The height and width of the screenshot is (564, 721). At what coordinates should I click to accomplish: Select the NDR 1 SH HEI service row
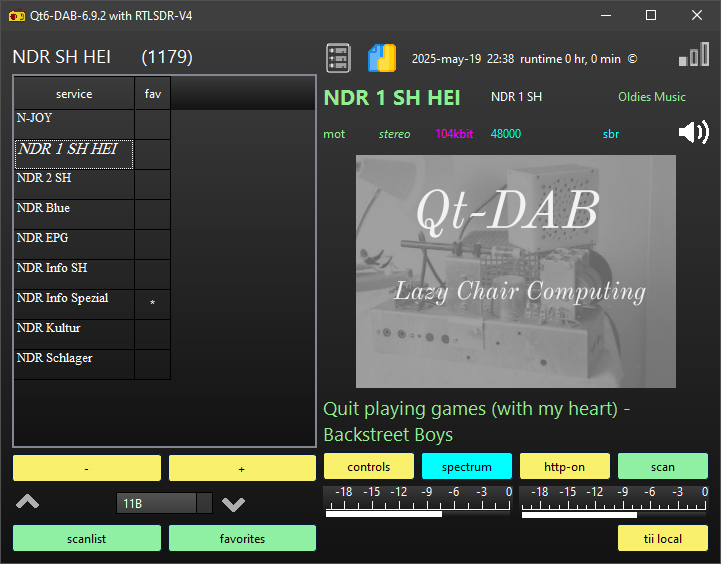click(x=74, y=154)
